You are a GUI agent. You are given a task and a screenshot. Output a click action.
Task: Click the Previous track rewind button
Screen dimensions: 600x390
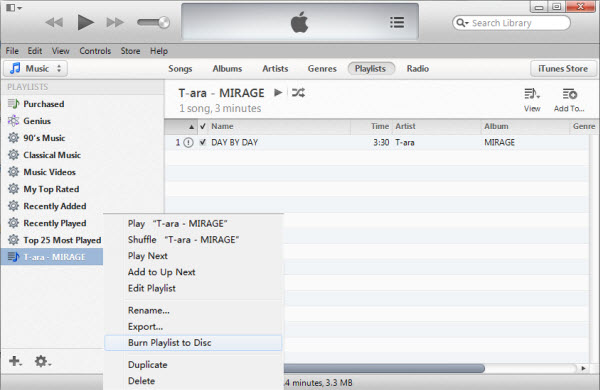pos(54,22)
